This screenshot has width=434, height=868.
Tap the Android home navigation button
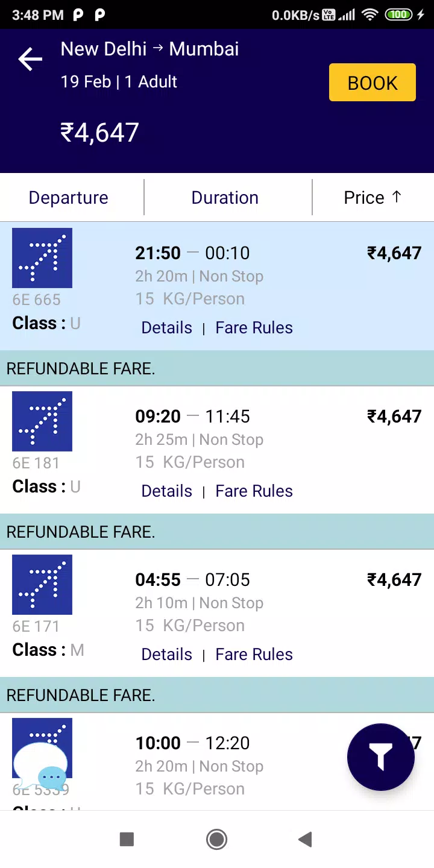point(216,839)
